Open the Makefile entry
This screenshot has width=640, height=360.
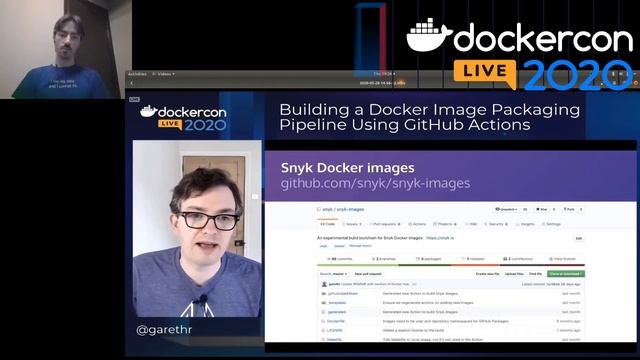(x=335, y=339)
